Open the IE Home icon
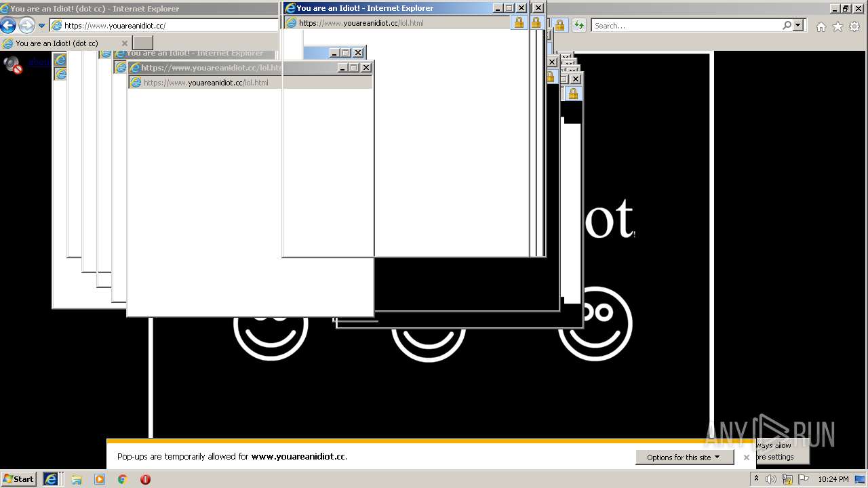The image size is (868, 488). coord(821,26)
